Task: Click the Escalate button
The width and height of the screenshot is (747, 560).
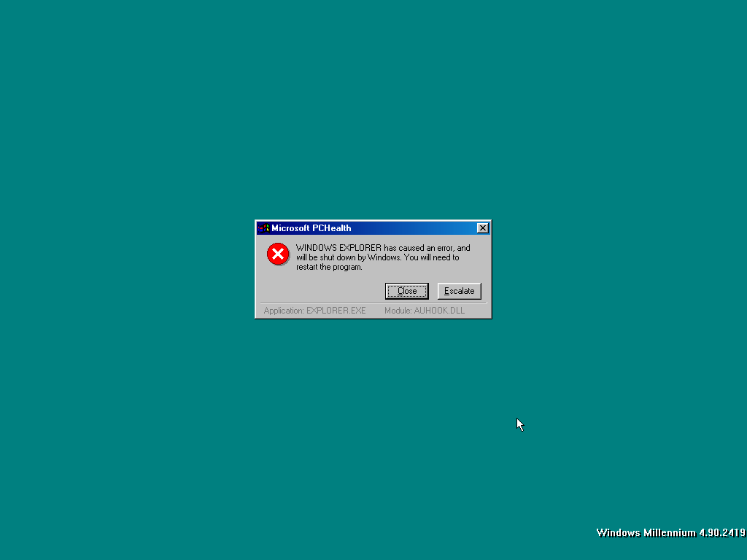Action: (460, 291)
